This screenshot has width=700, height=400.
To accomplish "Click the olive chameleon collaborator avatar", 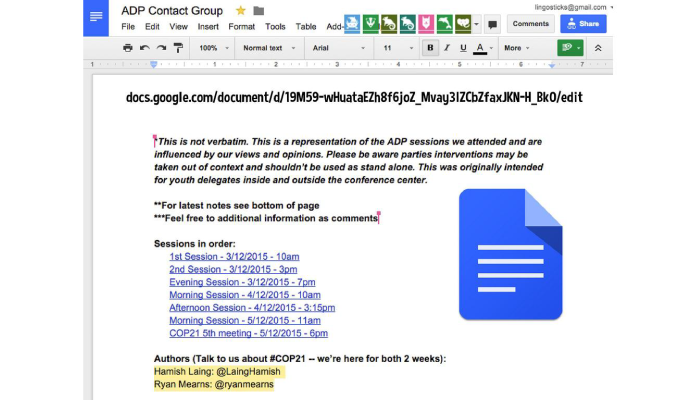I will coord(389,24).
